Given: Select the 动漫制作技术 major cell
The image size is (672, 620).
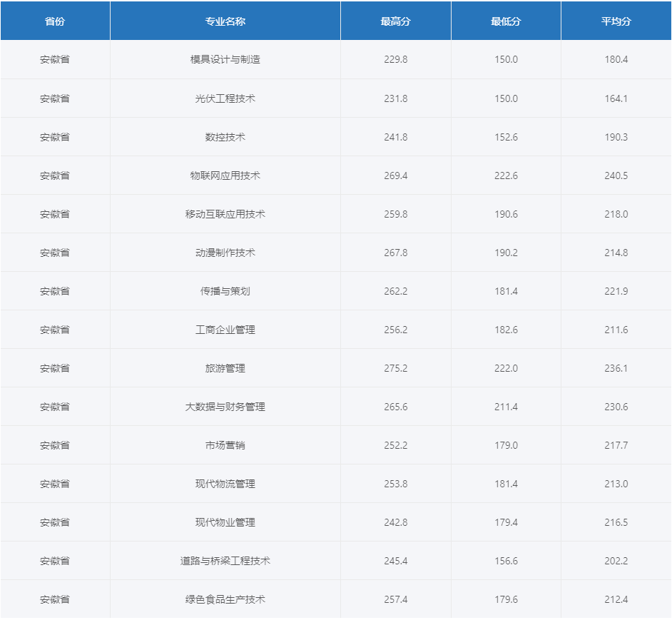Looking at the screenshot, I should coord(225,252).
